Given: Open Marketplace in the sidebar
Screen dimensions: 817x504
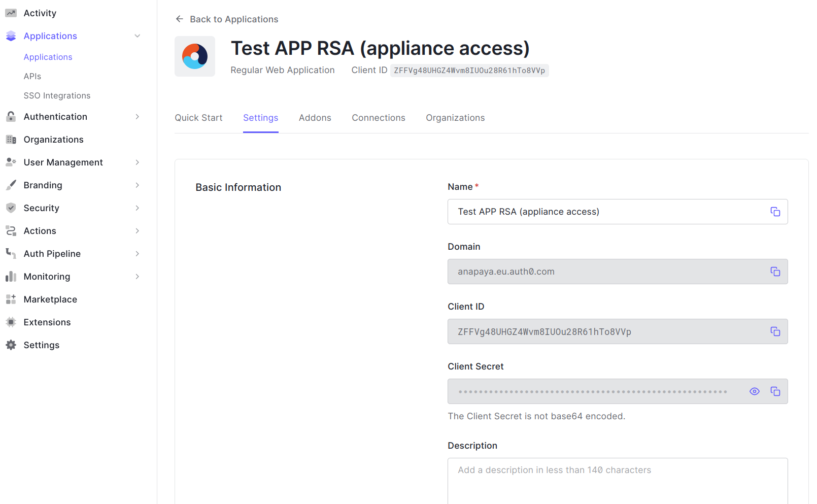Looking at the screenshot, I should tap(50, 299).
